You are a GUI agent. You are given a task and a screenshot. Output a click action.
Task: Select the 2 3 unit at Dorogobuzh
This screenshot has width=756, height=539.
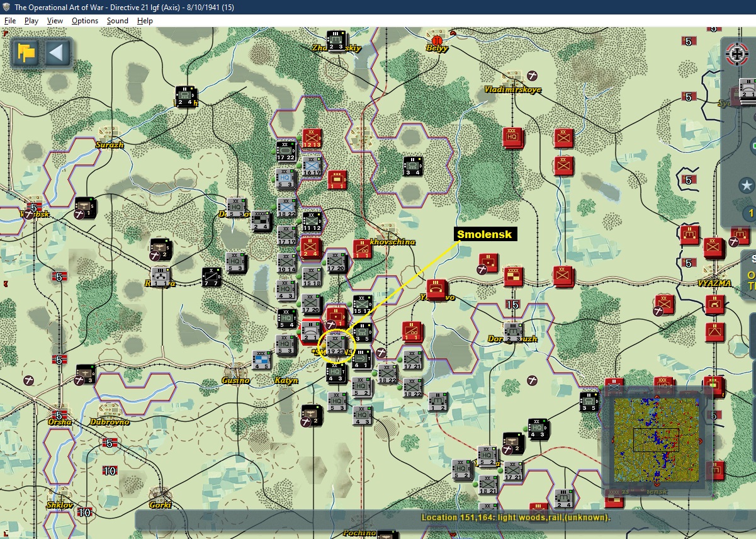514,332
